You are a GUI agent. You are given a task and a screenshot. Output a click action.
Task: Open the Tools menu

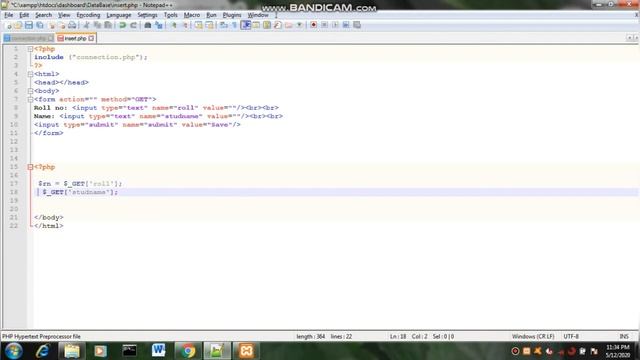[x=171, y=15]
